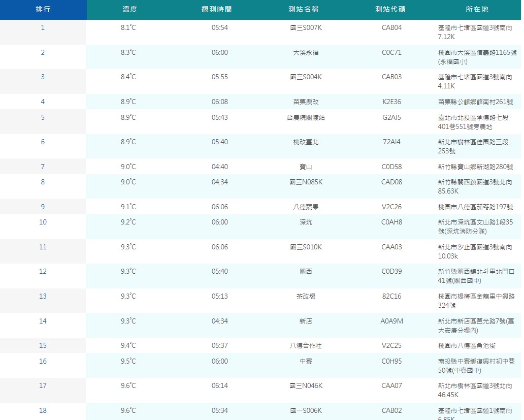Select the 中寮 station name cell
524x420 pixels.
tap(306, 362)
